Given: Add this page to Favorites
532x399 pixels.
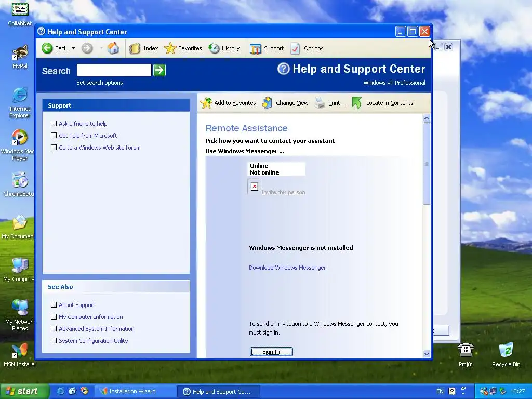Looking at the screenshot, I should click(228, 103).
